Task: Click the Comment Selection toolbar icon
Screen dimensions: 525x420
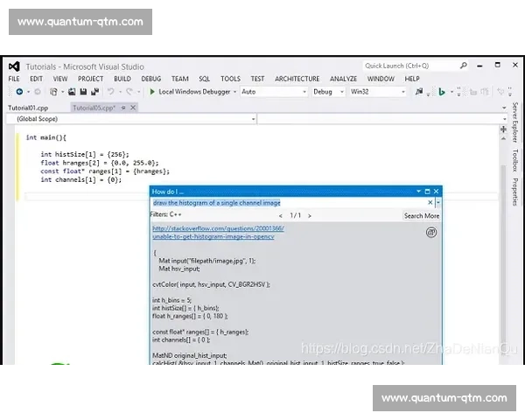Action: tap(473, 92)
